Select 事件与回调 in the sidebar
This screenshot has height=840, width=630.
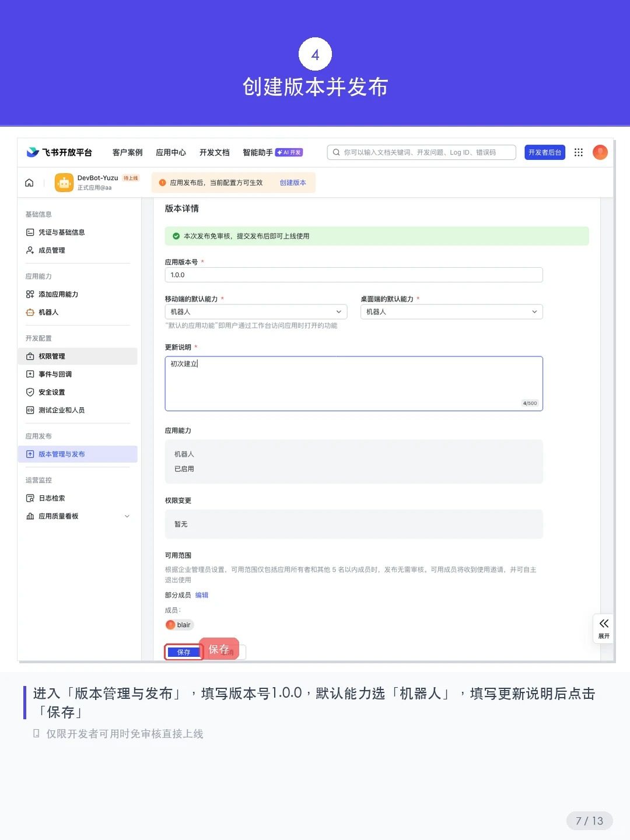point(78,374)
